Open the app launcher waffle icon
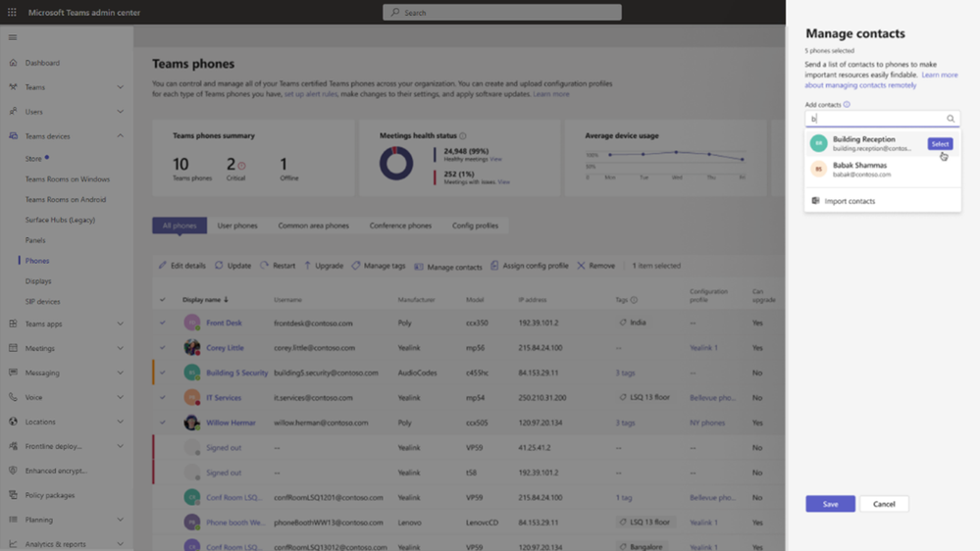 pyautogui.click(x=12, y=12)
